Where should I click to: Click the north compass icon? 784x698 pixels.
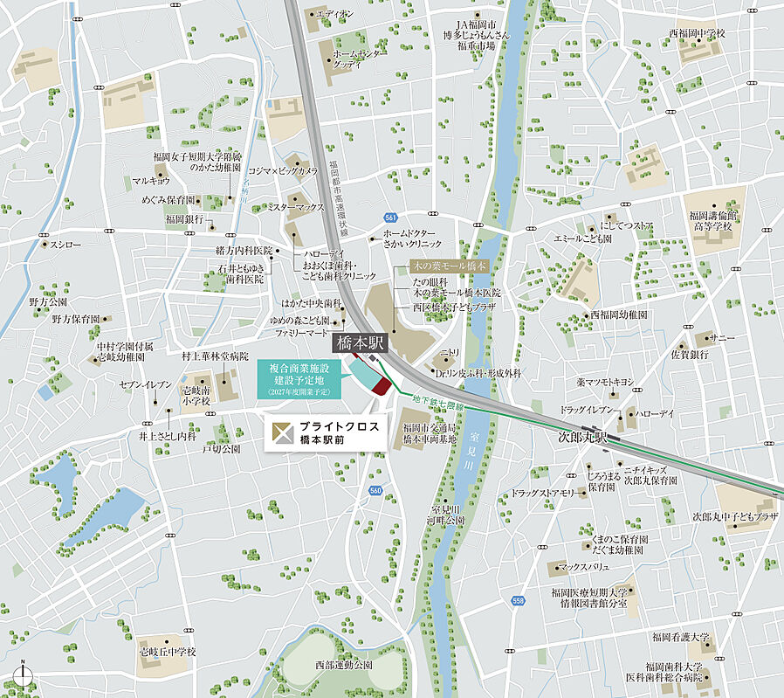(23, 675)
